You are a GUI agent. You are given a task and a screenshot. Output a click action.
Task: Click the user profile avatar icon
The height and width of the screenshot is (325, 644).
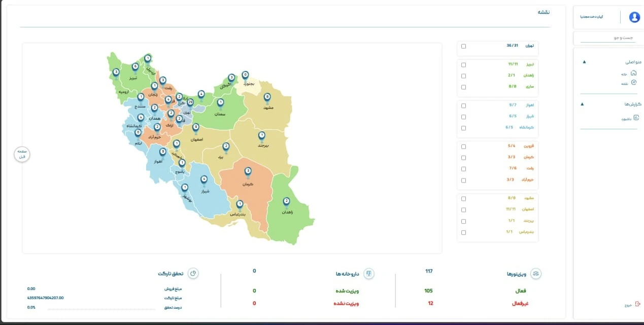[634, 17]
